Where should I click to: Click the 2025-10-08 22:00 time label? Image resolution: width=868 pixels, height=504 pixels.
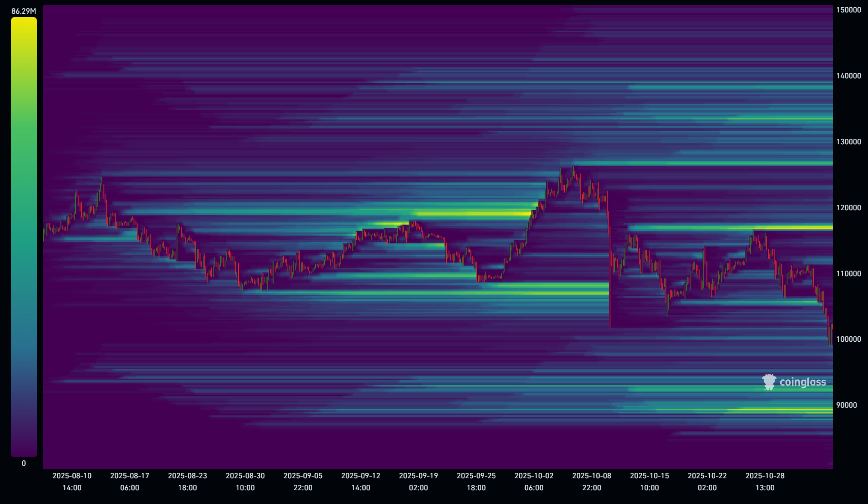click(592, 481)
